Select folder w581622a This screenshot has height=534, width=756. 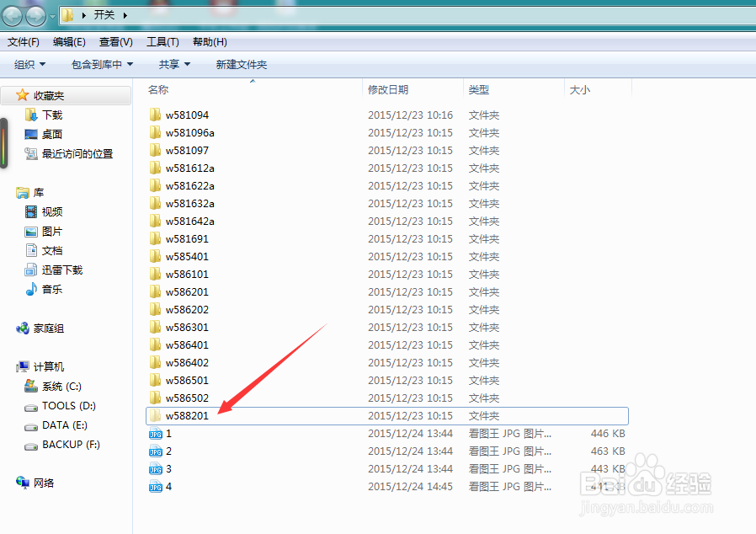tap(190, 185)
